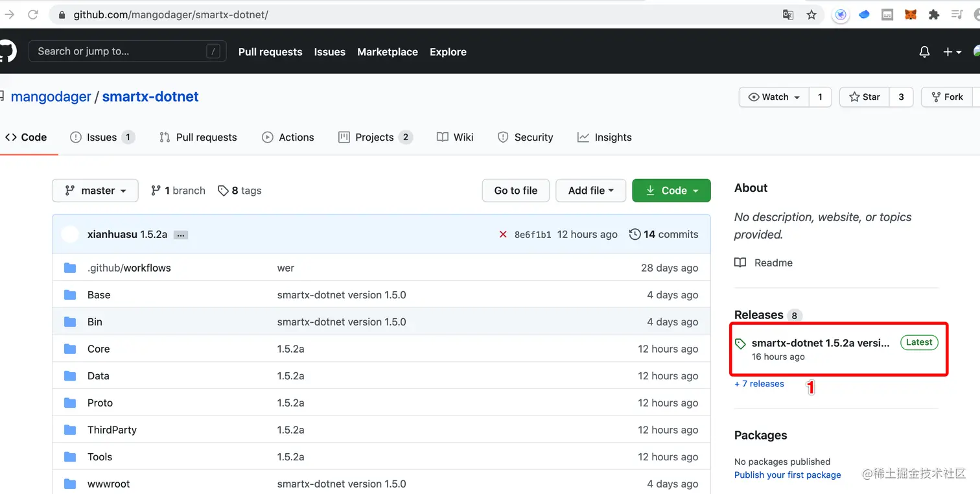The width and height of the screenshot is (980, 494).
Task: Open Issues in the top navigation
Action: [x=330, y=52]
